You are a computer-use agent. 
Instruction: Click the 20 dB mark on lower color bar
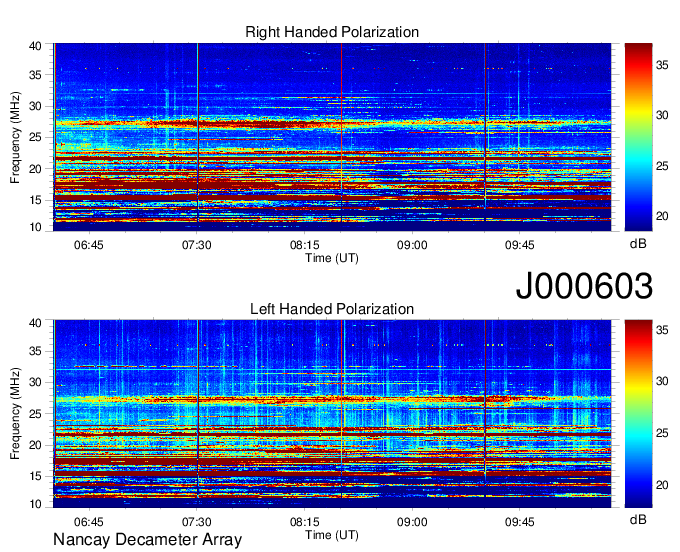(x=662, y=485)
